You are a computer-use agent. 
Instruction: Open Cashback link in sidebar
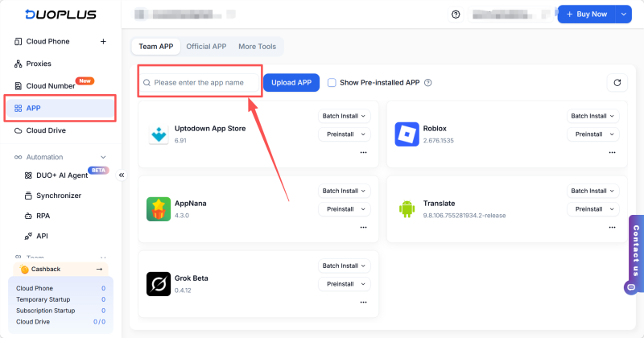pyautogui.click(x=60, y=269)
